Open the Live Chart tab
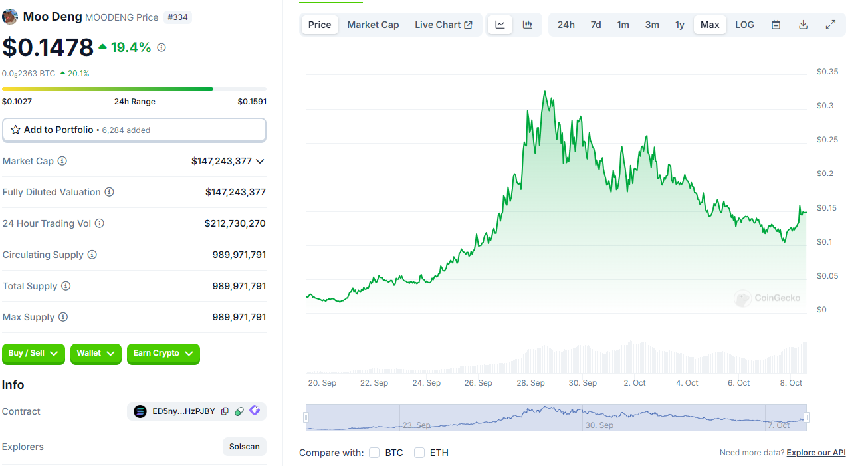 (443, 25)
